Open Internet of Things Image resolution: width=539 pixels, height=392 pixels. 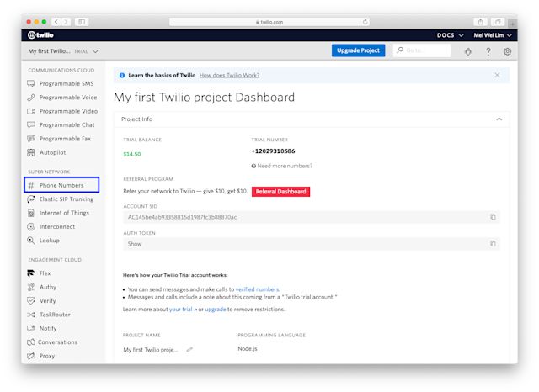click(x=64, y=213)
